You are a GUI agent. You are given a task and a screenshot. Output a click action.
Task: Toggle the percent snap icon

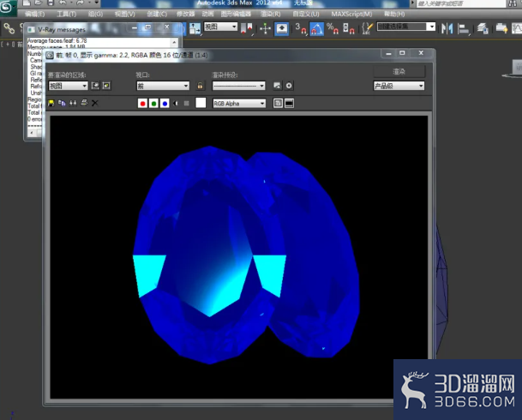333,28
